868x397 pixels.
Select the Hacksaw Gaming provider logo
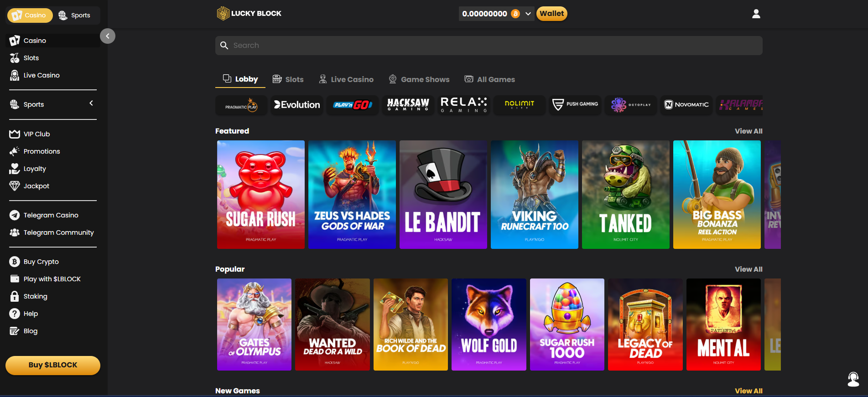tap(408, 105)
